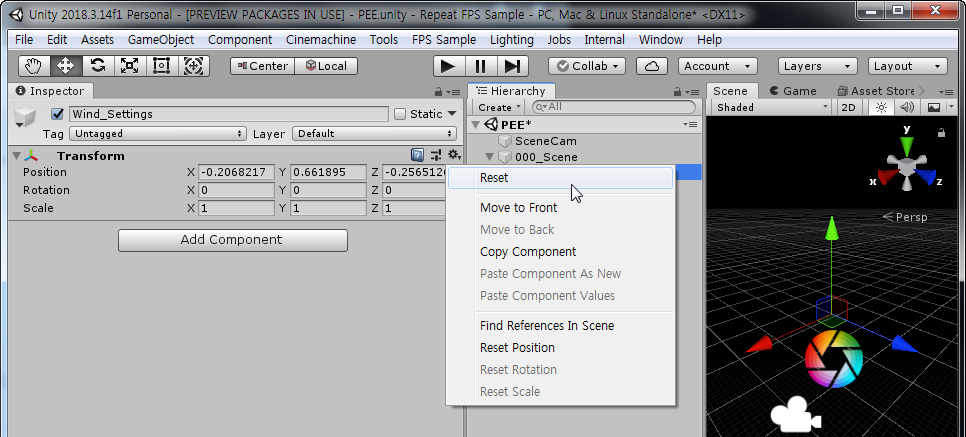
Task: Select SceneCam in the Hierarchy
Action: (x=545, y=141)
